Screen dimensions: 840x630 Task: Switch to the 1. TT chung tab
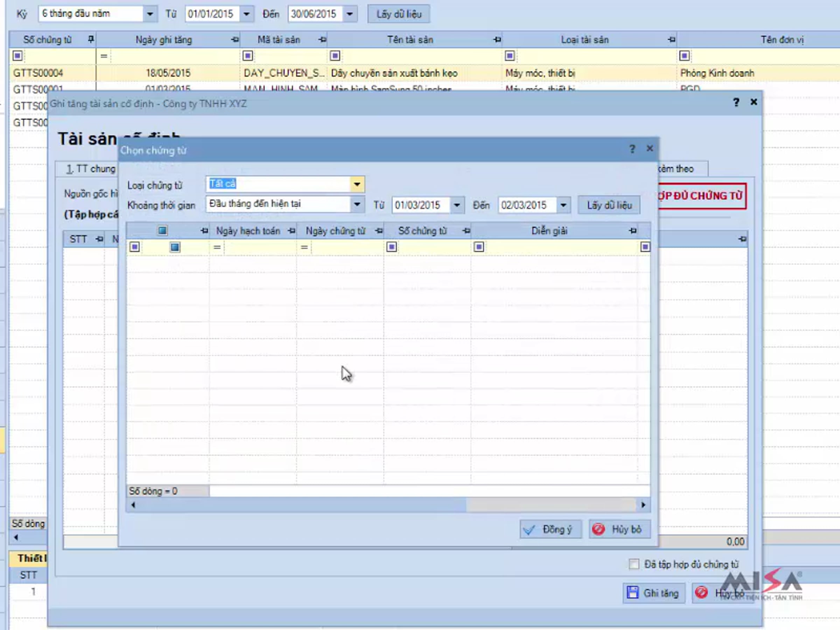(x=91, y=169)
